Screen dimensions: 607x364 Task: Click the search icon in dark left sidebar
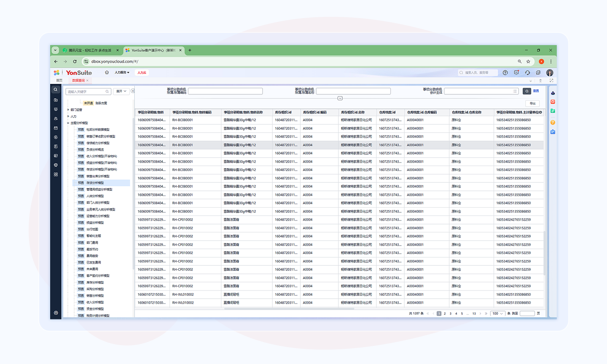coord(56,90)
